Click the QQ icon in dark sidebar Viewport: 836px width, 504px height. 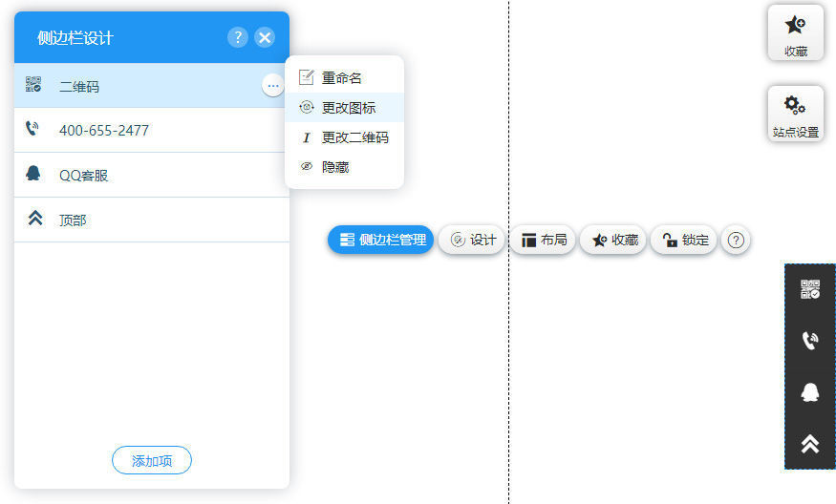click(810, 392)
